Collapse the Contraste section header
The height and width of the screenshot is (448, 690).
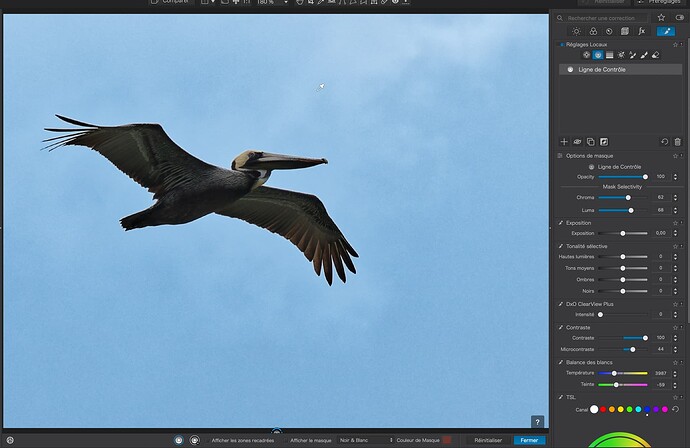pos(578,327)
